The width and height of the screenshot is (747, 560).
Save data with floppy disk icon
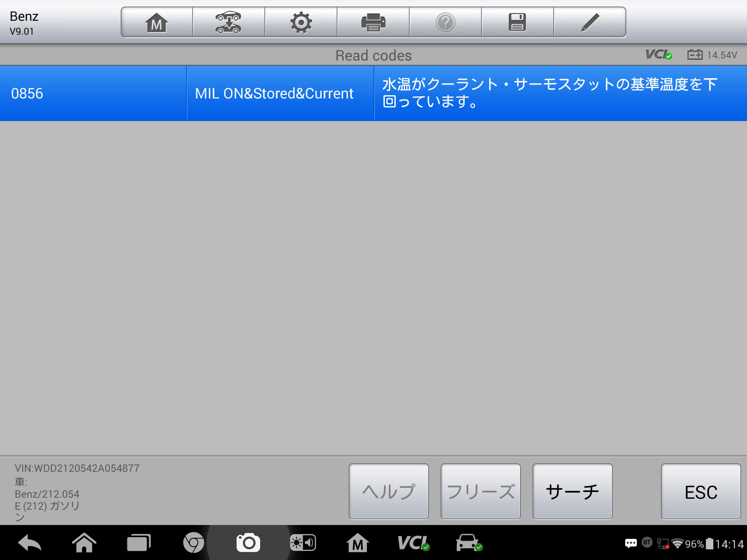(x=517, y=22)
